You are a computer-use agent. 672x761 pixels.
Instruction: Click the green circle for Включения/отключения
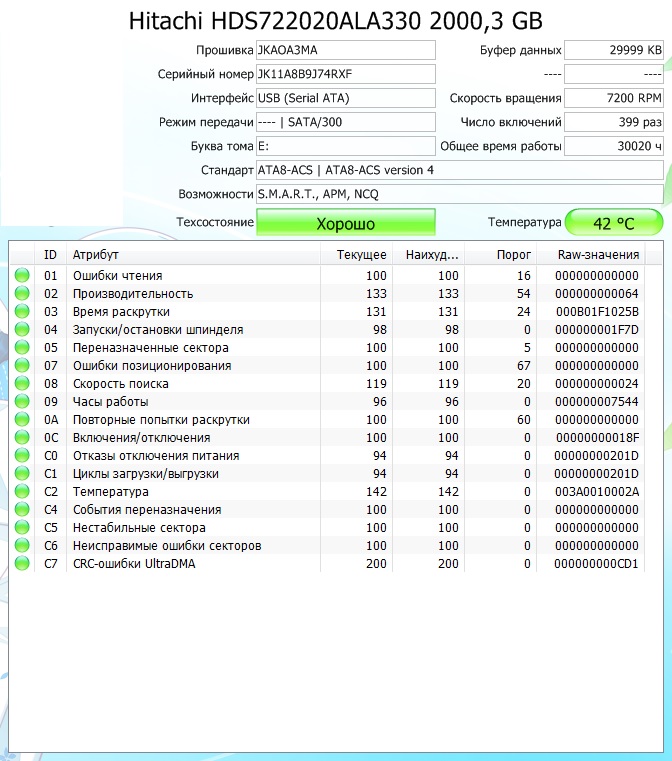(22, 437)
